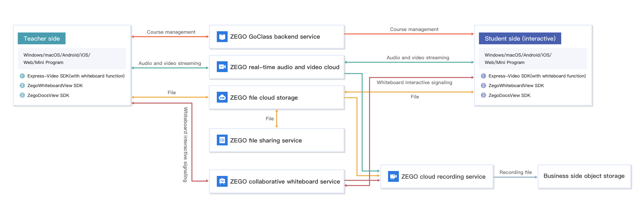The image size is (644, 218).
Task: Click the "ZEGO real-time audio and video cloud" label
Action: (x=285, y=67)
